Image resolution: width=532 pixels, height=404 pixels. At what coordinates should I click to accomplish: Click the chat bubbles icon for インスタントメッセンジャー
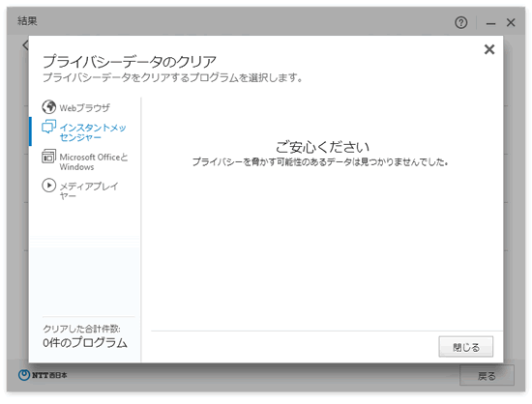point(49,127)
